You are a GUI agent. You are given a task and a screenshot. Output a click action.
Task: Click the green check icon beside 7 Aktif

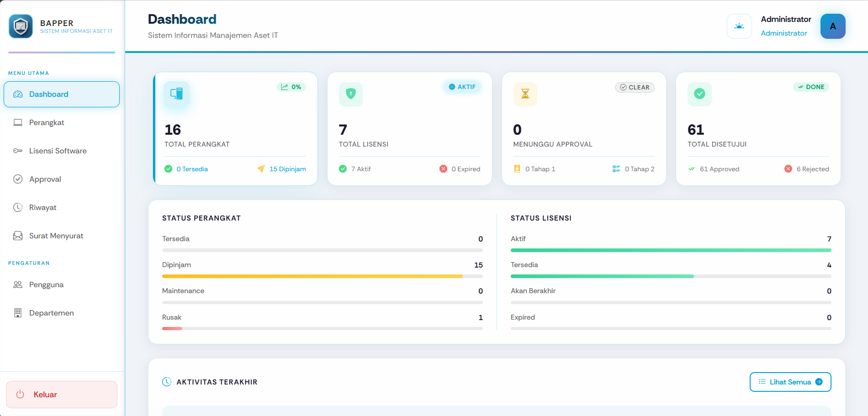click(343, 169)
